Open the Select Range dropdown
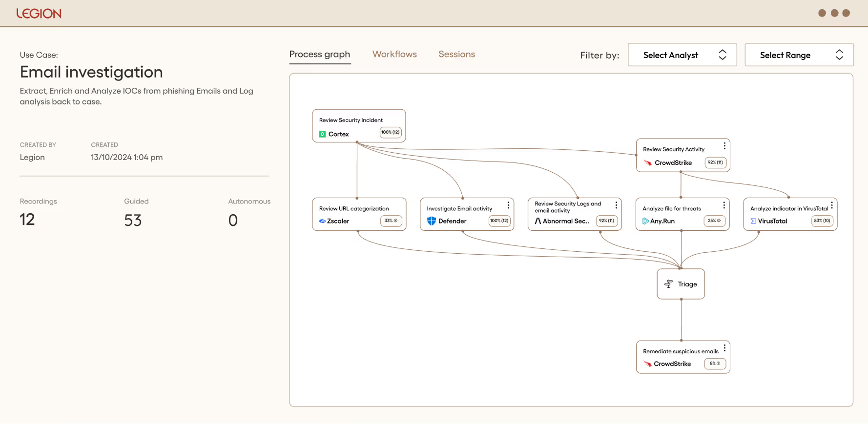Image resolution: width=868 pixels, height=424 pixels. coord(799,55)
